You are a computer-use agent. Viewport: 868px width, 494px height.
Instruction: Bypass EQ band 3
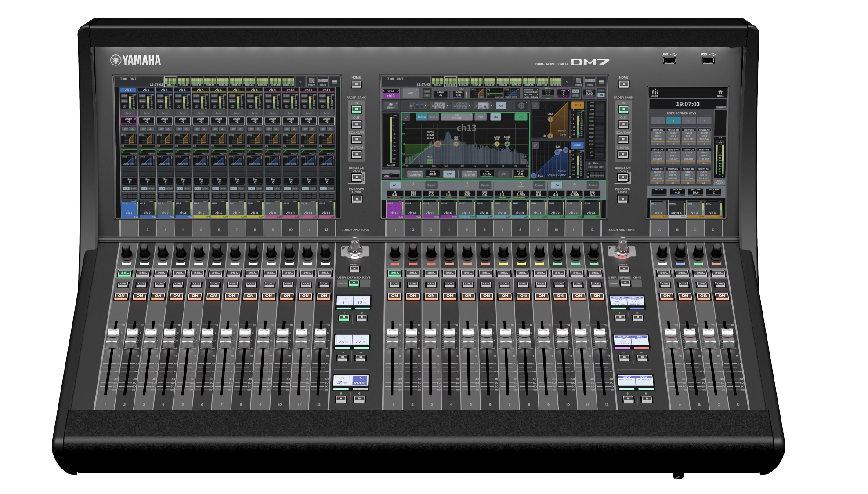point(539,185)
